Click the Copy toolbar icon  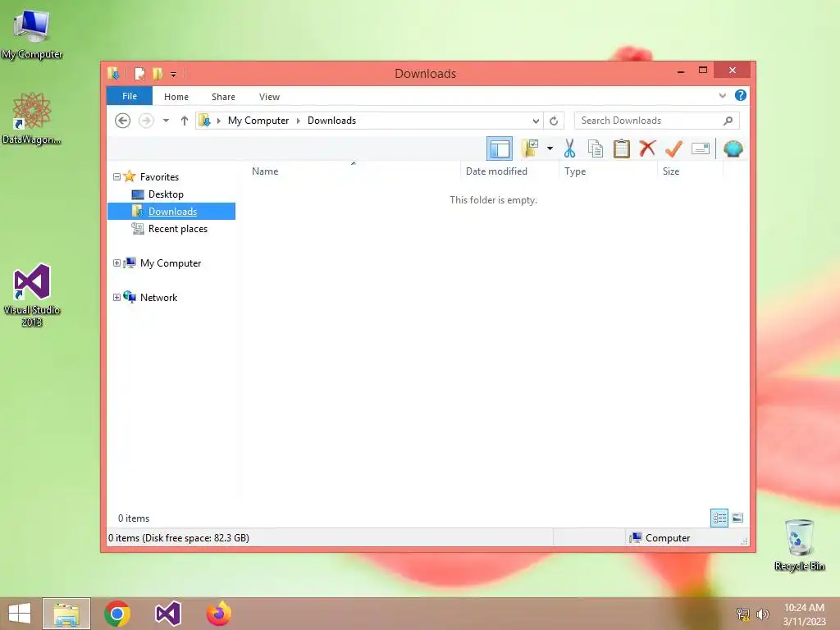coord(596,148)
